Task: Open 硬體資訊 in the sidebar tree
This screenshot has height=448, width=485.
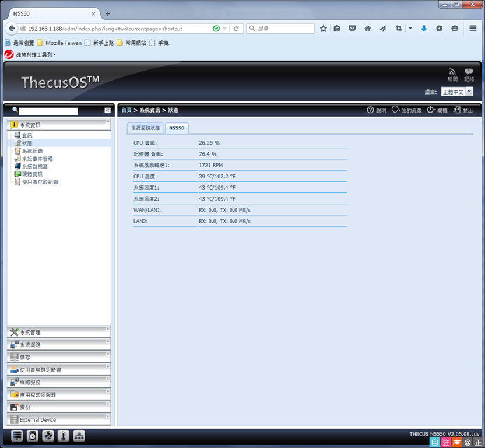Action: (x=32, y=174)
